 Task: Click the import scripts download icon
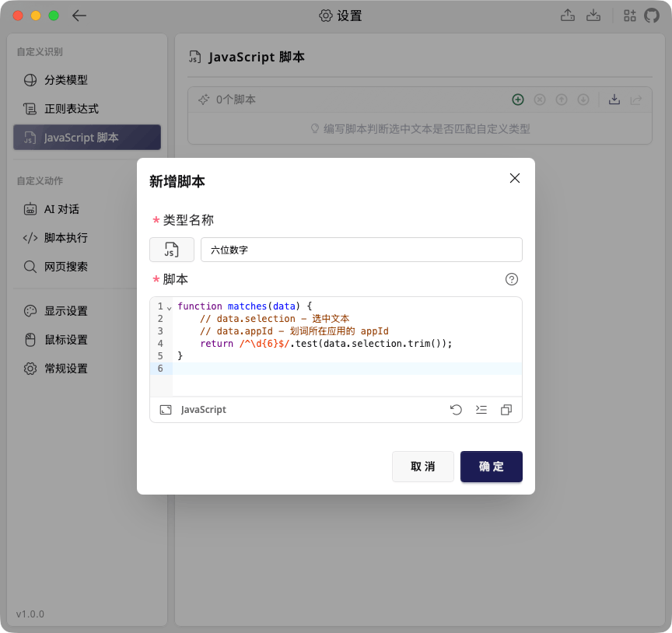pyautogui.click(x=614, y=100)
